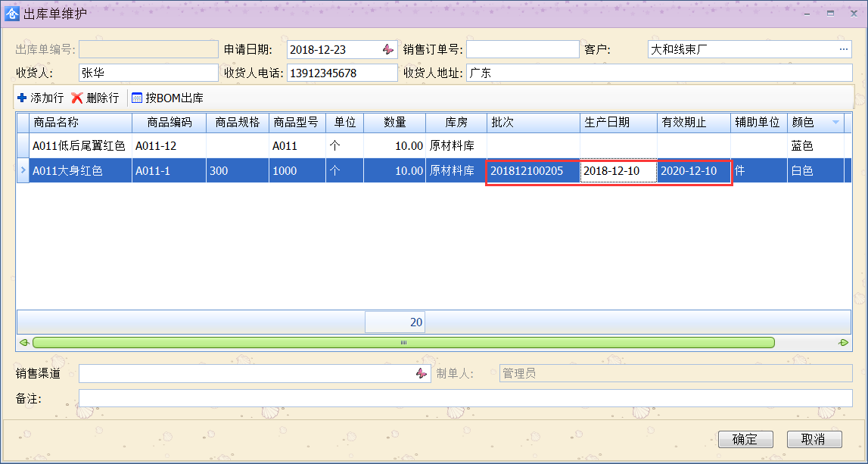Click the scroll right arrow of horizontal scrollbar

pyautogui.click(x=844, y=343)
